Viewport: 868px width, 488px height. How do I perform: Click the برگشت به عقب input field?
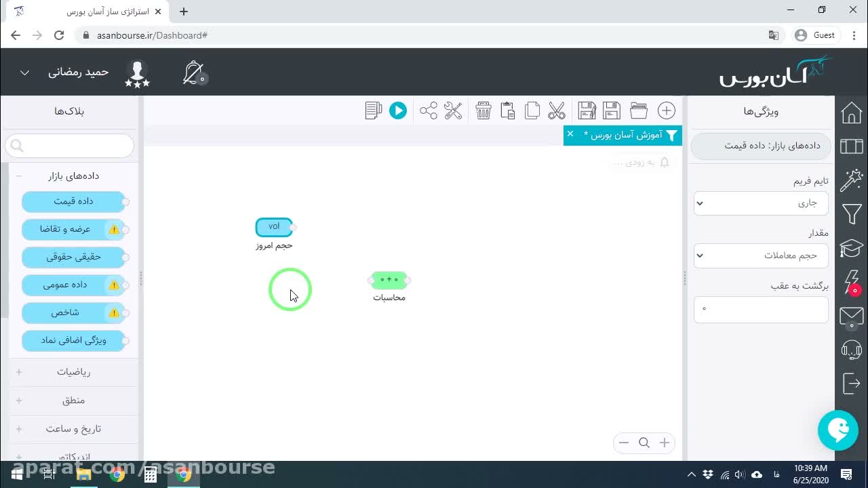(761, 309)
